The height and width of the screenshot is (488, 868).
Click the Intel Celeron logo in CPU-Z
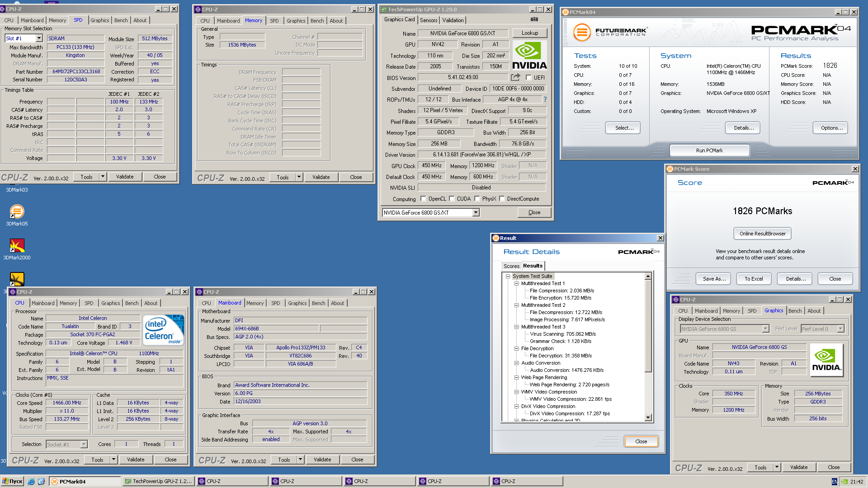[164, 330]
